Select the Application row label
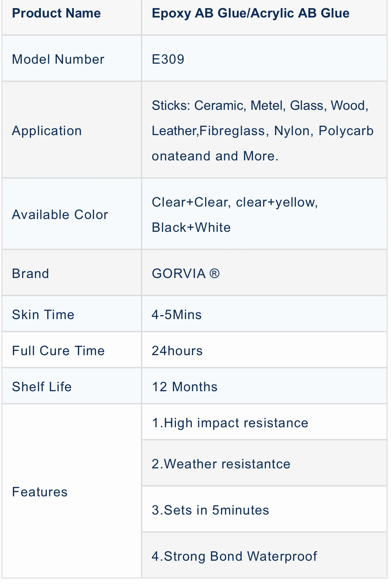Image resolution: width=391 pixels, height=588 pixels. tap(47, 131)
